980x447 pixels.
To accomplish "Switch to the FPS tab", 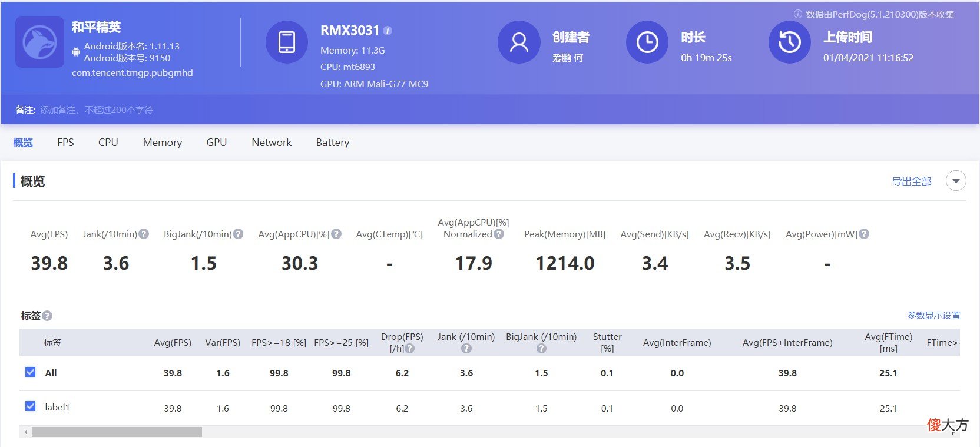I will (x=65, y=143).
